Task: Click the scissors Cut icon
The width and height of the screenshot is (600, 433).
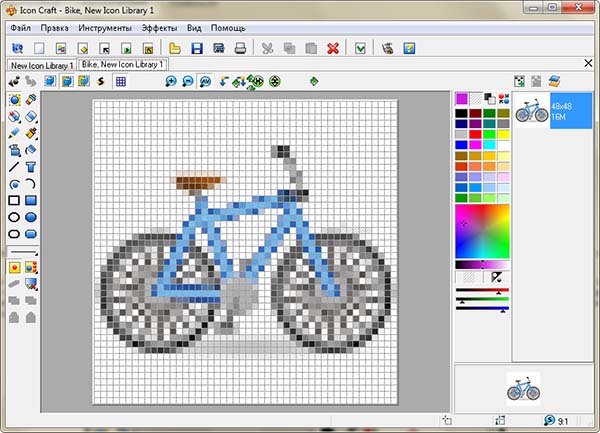Action: tap(267, 47)
